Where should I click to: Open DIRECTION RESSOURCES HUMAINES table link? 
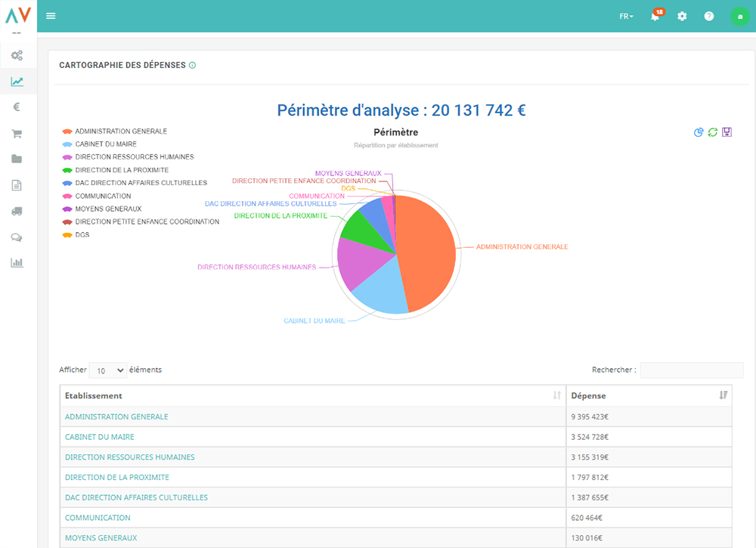(x=130, y=457)
